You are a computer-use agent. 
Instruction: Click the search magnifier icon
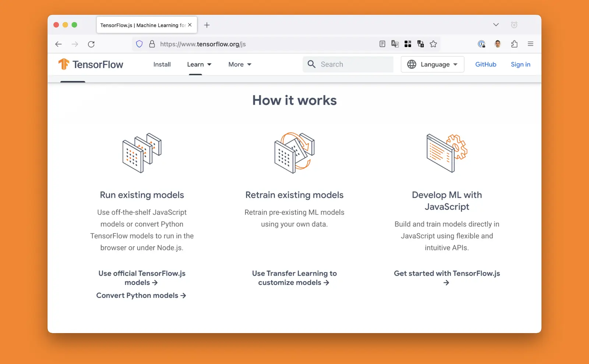pos(311,64)
